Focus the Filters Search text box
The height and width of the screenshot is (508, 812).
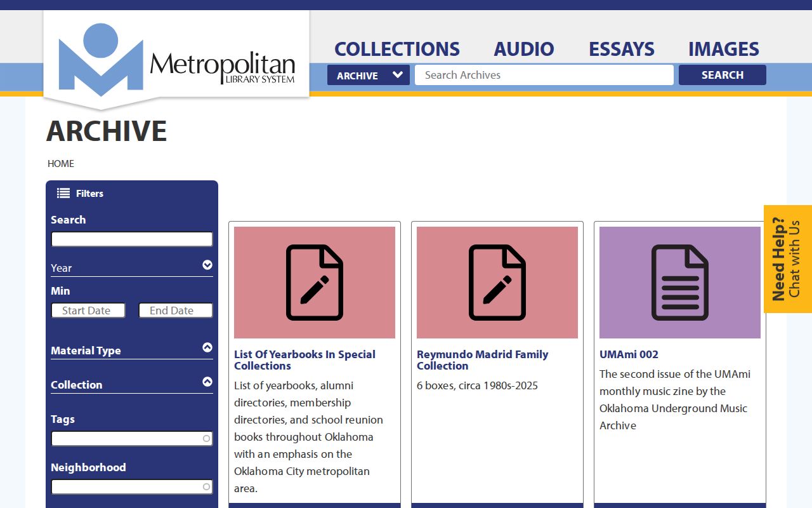point(132,239)
